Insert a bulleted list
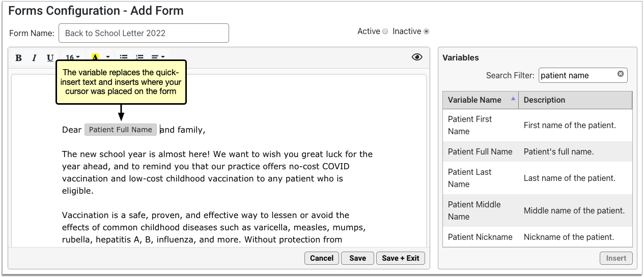The height and width of the screenshot is (277, 644). (124, 57)
